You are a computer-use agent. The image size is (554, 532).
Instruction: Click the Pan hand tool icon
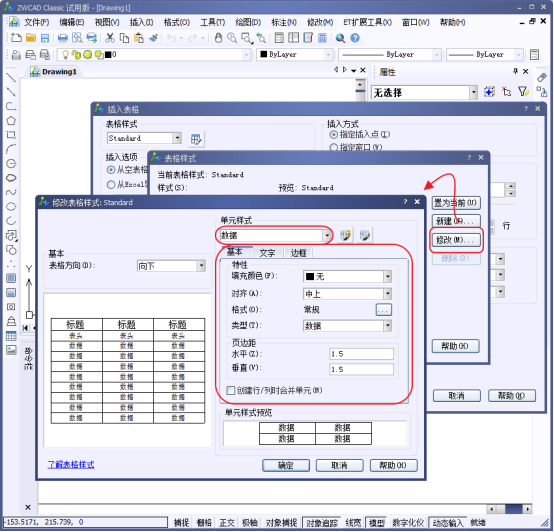(x=218, y=38)
